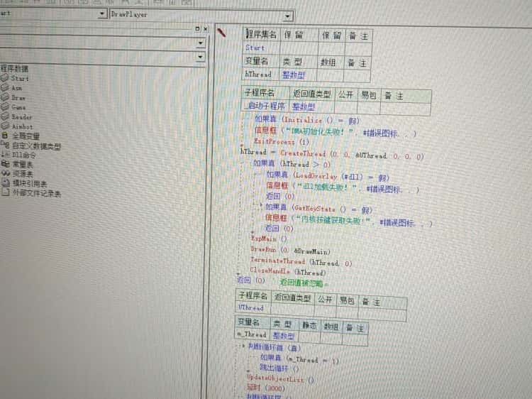
Task: Click the 如果真 (hThread > 0) line
Action: pos(292,164)
